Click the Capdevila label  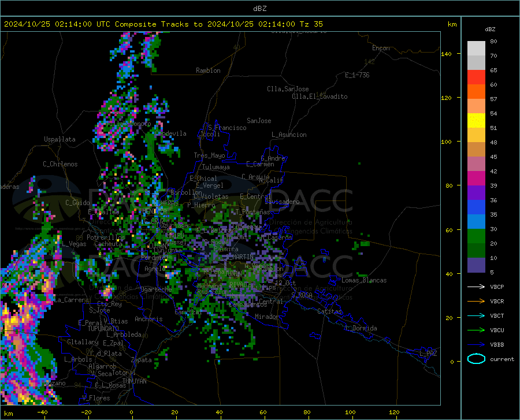coord(170,133)
